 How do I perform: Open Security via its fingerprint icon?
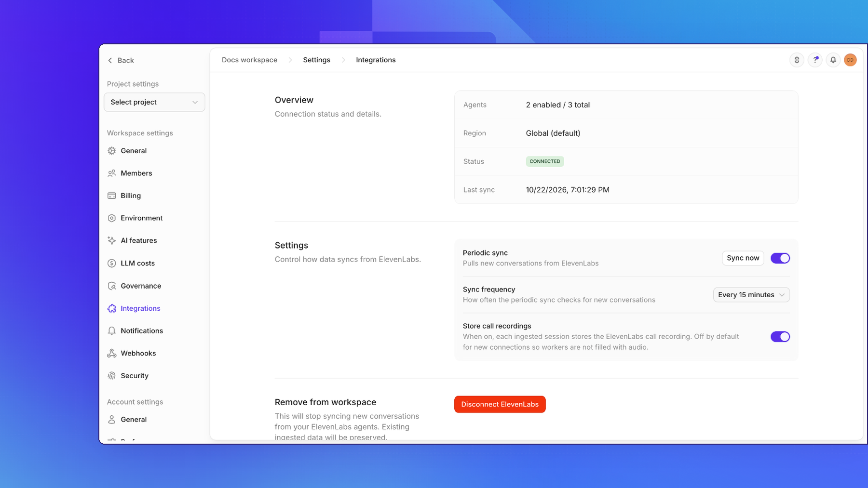112,376
